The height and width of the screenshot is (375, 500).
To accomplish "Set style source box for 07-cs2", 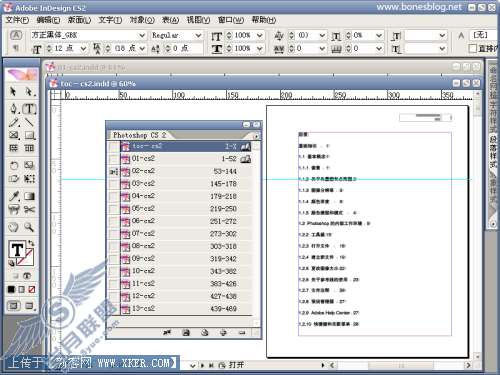I will click(x=114, y=234).
